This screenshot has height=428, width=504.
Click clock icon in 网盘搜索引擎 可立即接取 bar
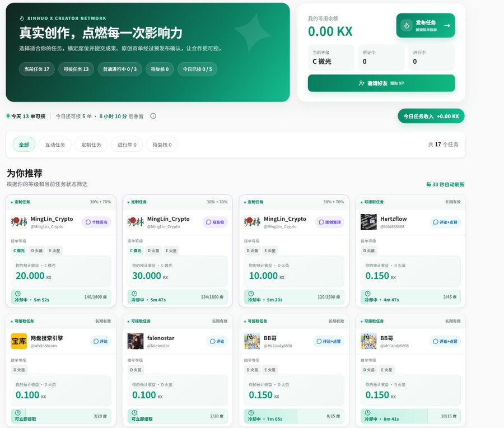pyautogui.click(x=18, y=412)
